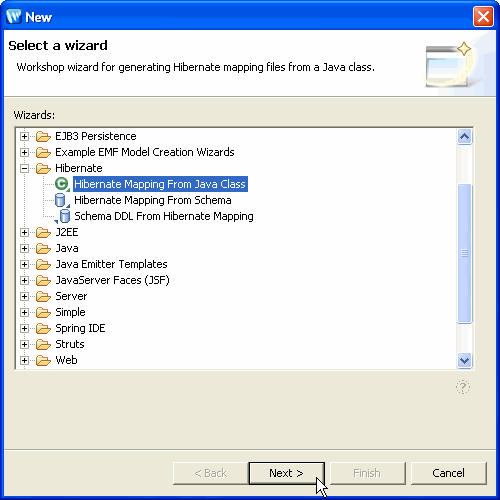Click the Cancel button
The image size is (500, 500).
449,473
